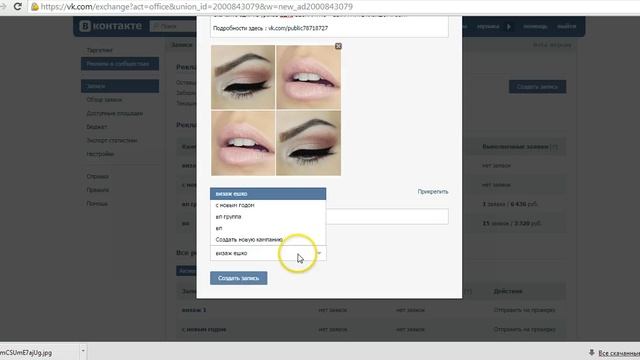Viewport: 640px width, 360px height.
Task: Click the dialog's Создать запись button
Action: 238,278
